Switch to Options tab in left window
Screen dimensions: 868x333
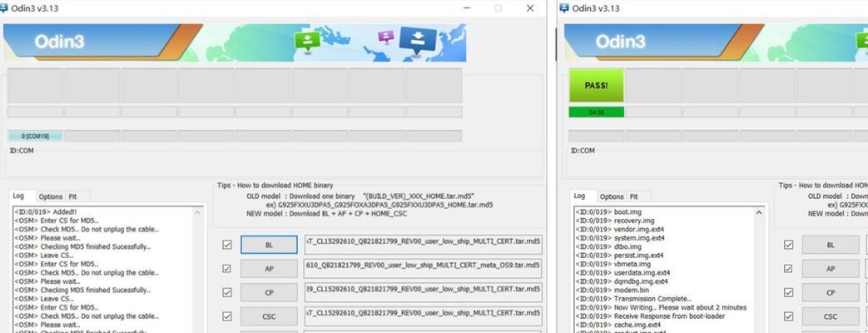pyautogui.click(x=51, y=196)
